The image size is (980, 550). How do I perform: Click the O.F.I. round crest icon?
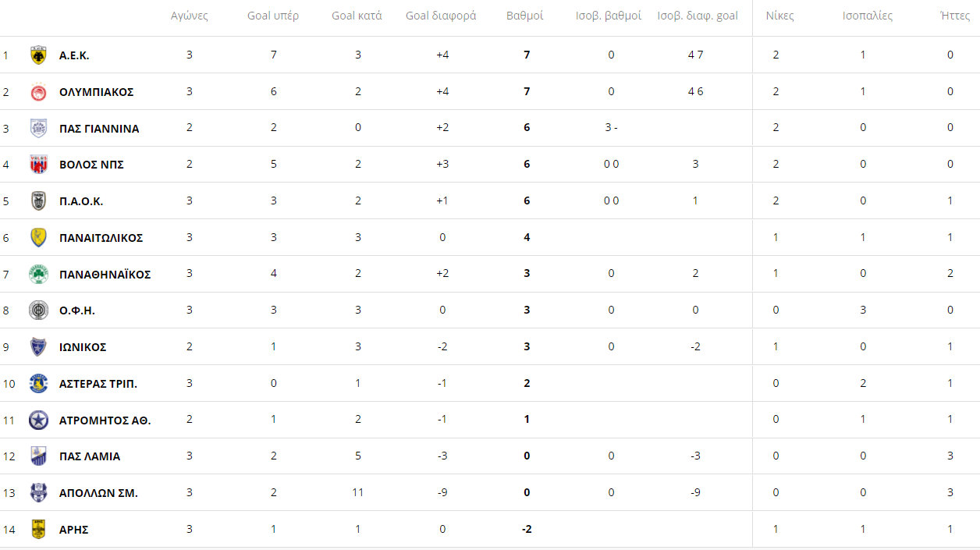(x=38, y=310)
